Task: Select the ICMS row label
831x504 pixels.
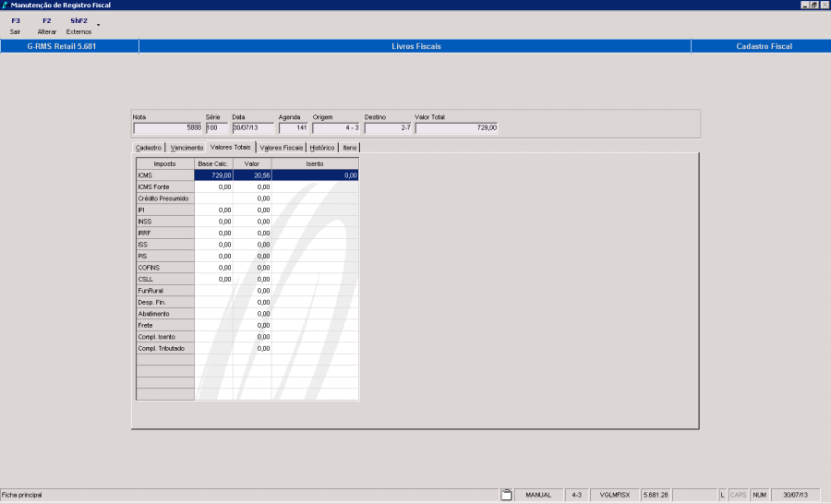Action: coord(165,175)
